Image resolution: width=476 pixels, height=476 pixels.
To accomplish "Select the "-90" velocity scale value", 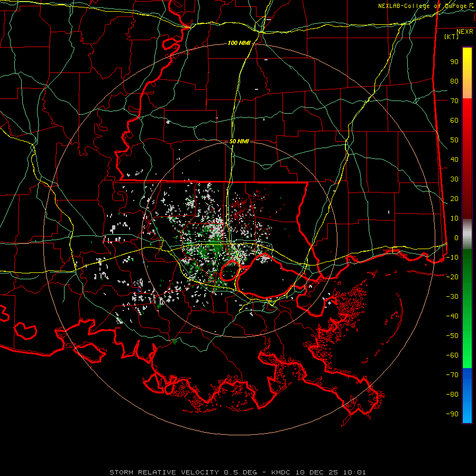I will [452, 414].
